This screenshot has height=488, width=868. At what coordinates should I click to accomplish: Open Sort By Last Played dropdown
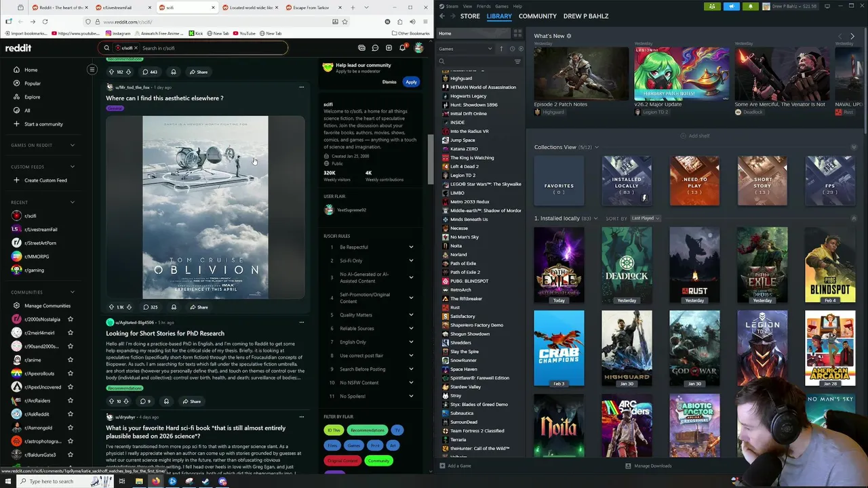click(x=645, y=218)
